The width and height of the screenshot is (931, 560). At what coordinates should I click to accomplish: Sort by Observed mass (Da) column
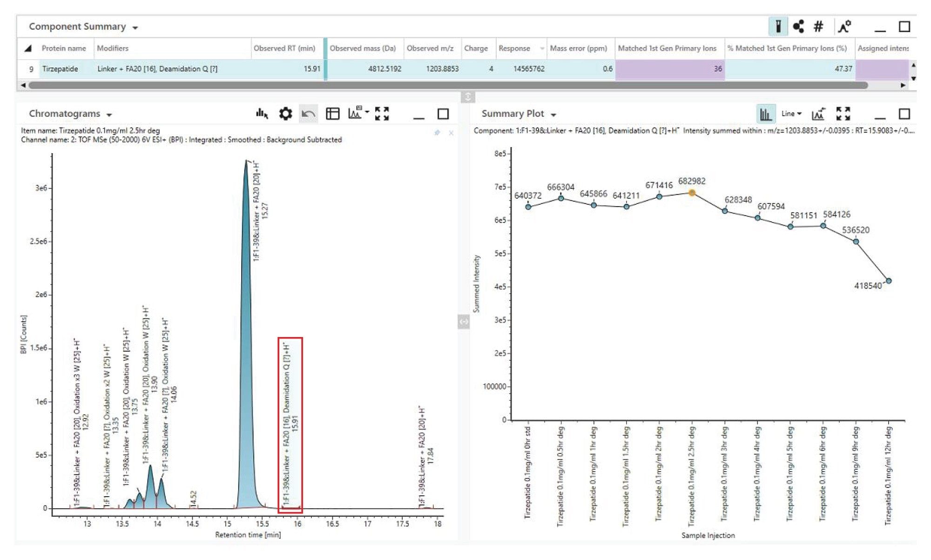coord(363,48)
